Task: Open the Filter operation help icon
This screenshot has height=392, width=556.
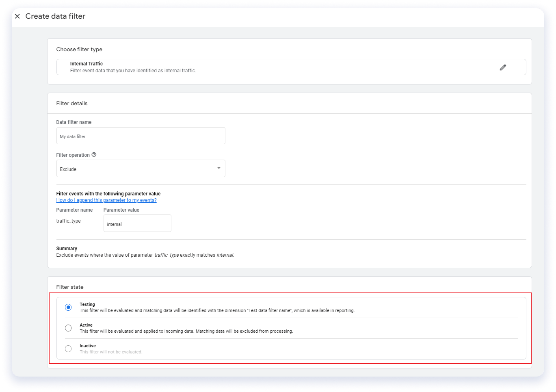Action: click(x=94, y=155)
